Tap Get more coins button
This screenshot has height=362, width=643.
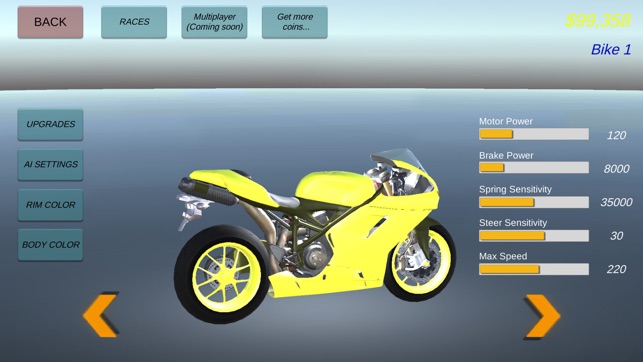pyautogui.click(x=295, y=22)
